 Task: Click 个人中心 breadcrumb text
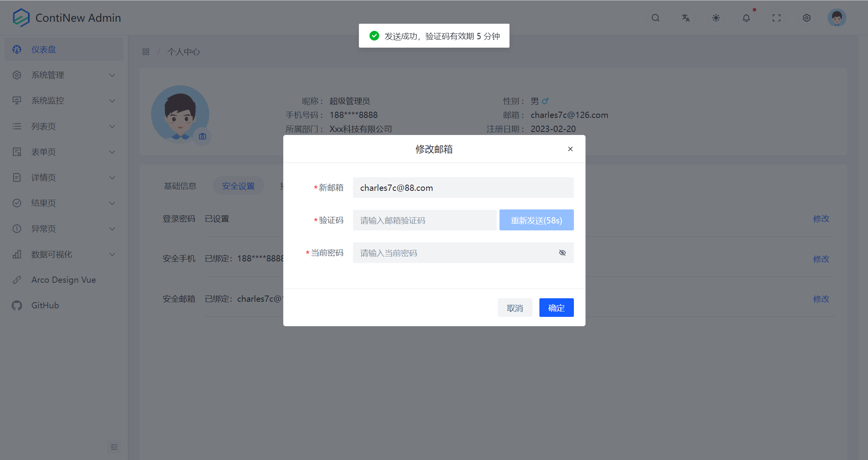click(184, 52)
